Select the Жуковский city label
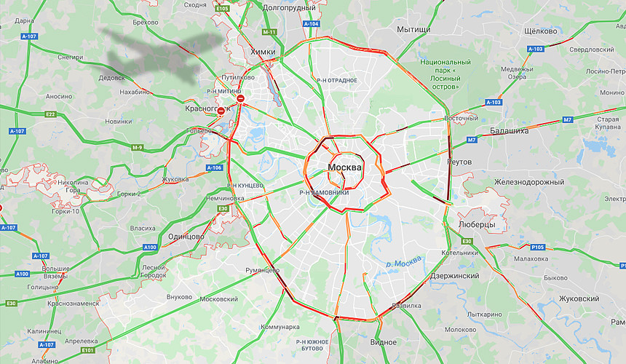Screen dimensions: 626x364 click(579, 298)
